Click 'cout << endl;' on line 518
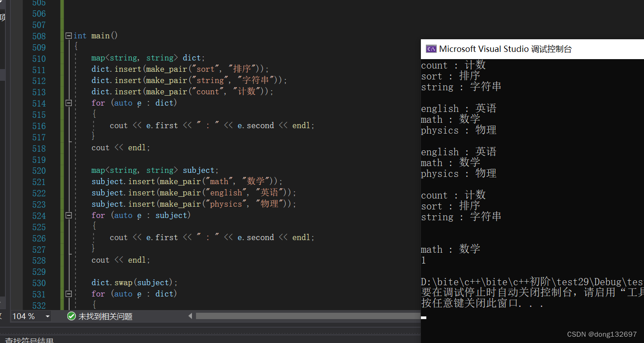This screenshot has height=343, width=644. point(121,148)
